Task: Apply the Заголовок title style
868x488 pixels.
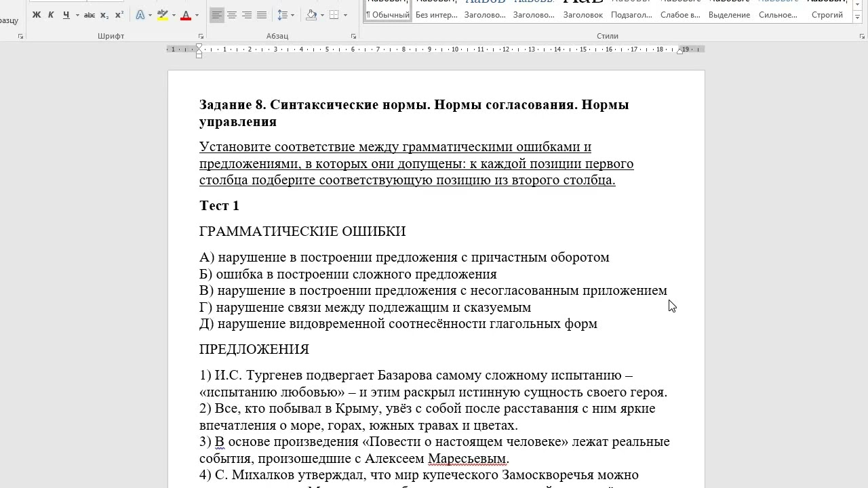Action: click(x=583, y=10)
